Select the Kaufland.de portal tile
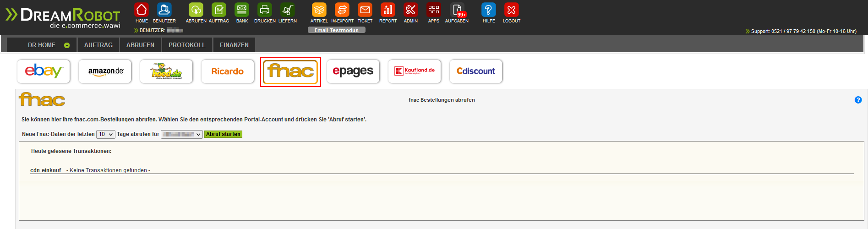The height and width of the screenshot is (229, 868). pos(415,71)
